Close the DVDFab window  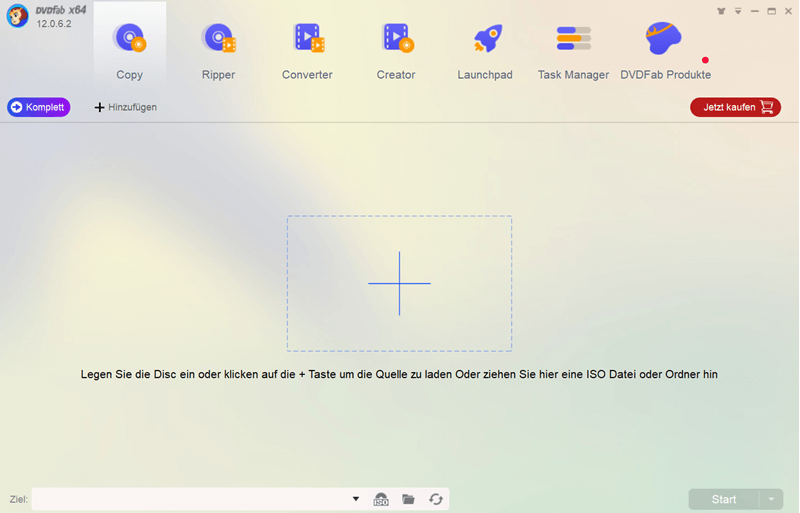tap(788, 11)
